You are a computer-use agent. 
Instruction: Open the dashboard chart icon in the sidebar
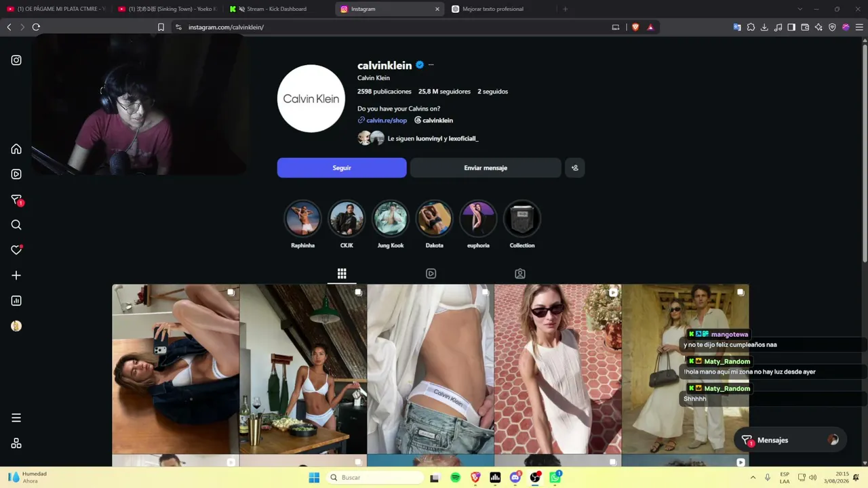(16, 301)
